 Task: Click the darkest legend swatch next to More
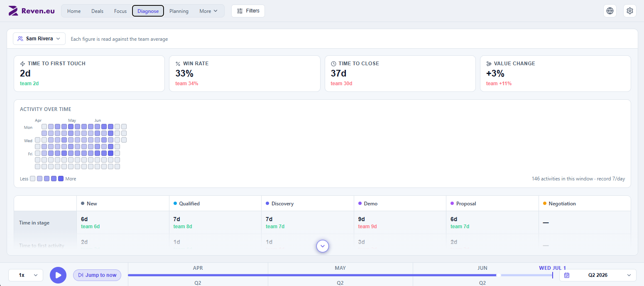tap(61, 179)
